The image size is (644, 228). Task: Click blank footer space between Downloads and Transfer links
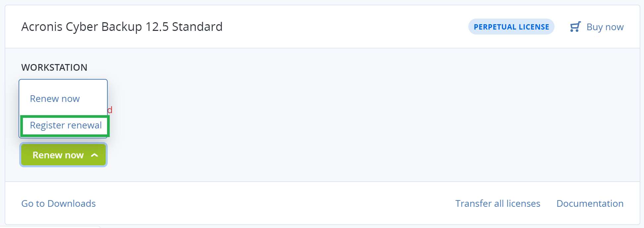point(275,203)
